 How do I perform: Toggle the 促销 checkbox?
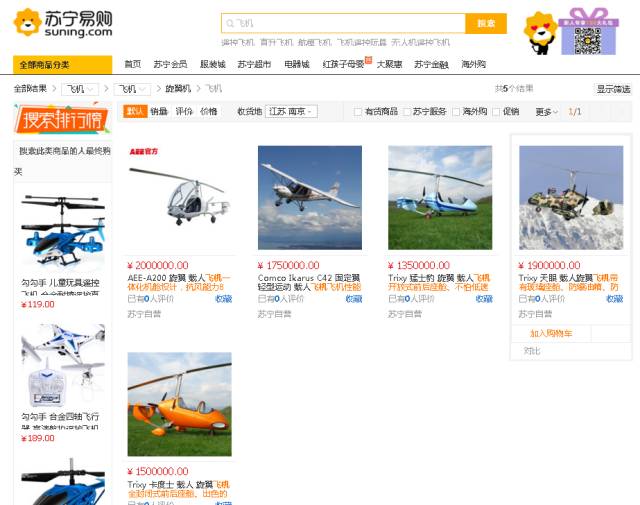[x=496, y=112]
